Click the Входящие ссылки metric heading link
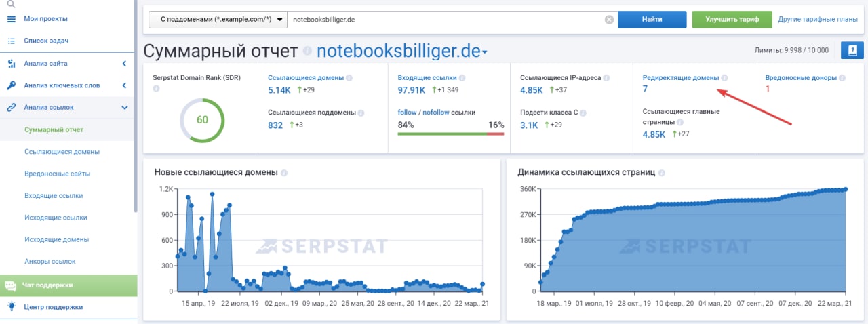The height and width of the screenshot is (324, 868). click(427, 78)
